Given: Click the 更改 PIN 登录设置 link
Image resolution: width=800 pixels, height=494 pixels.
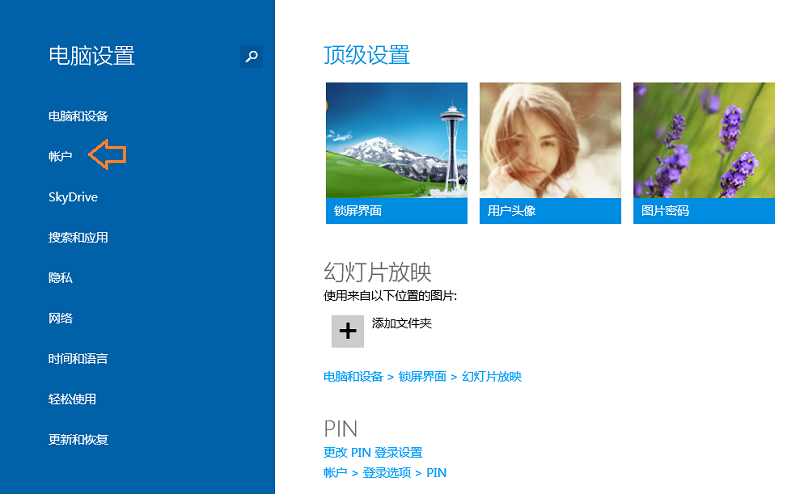Looking at the screenshot, I should (x=373, y=453).
